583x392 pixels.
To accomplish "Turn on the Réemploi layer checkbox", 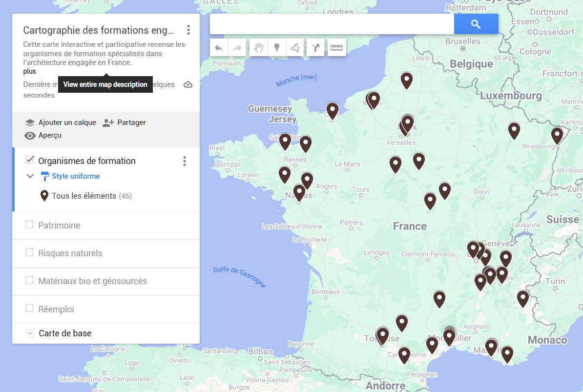I will click(30, 308).
